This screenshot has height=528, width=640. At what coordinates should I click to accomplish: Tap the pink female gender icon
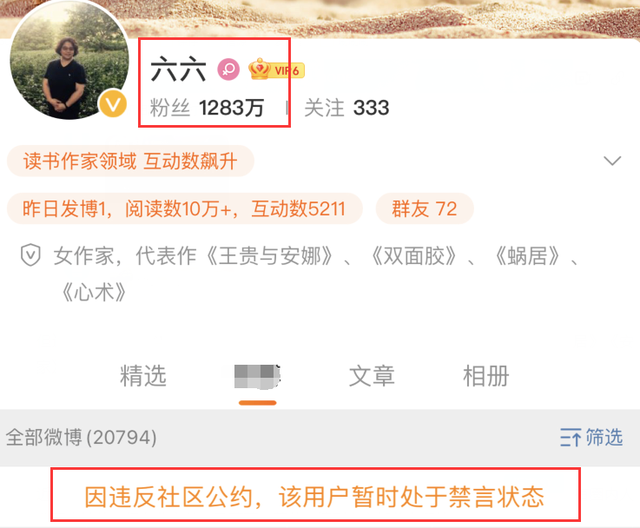(228, 69)
